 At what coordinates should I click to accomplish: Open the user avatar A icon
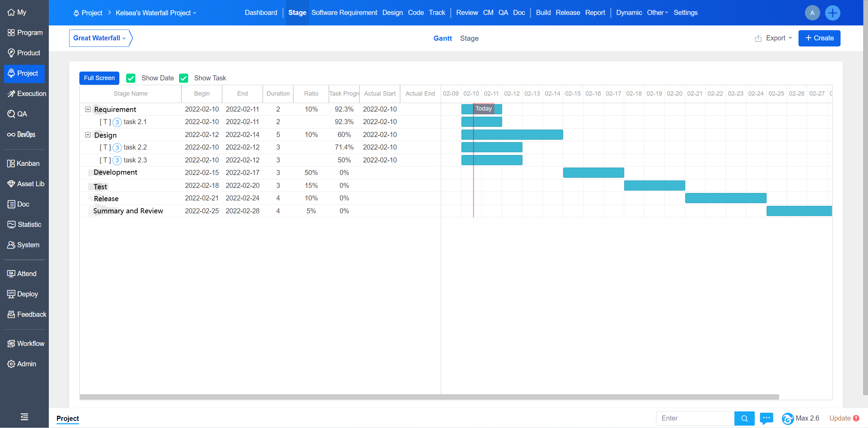[812, 13]
